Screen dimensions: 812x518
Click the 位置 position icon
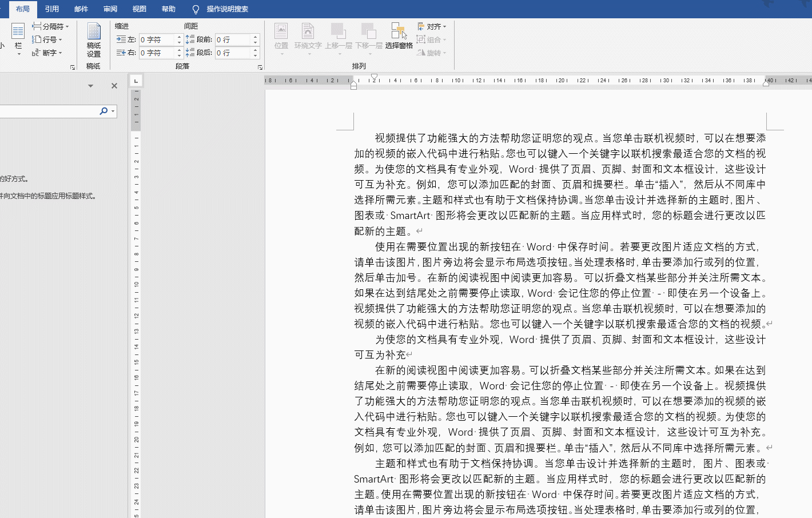tap(281, 36)
